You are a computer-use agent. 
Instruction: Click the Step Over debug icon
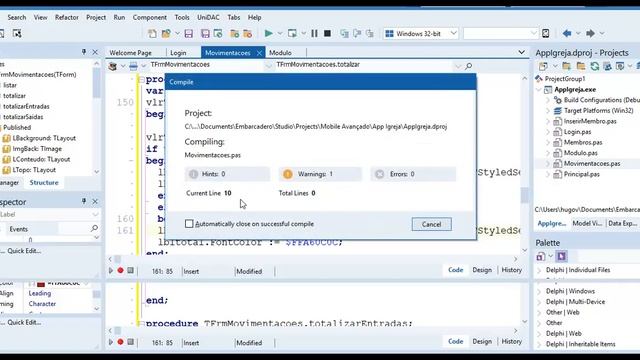(358, 33)
